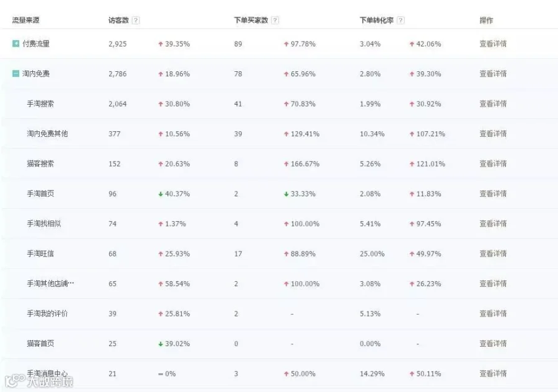Select the 手淘其他店铺 traffic source
558x392 pixels.
pyautogui.click(x=51, y=284)
